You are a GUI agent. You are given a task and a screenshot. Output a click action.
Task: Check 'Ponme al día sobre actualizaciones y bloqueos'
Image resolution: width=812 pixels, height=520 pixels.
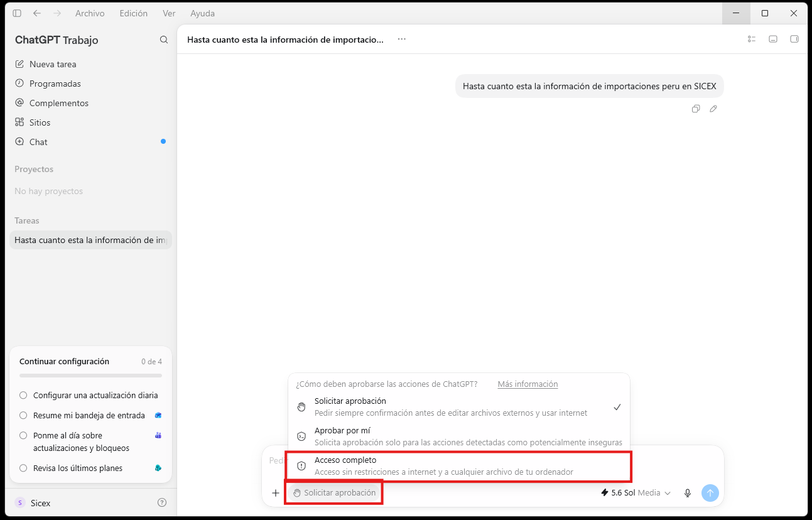[23, 435]
